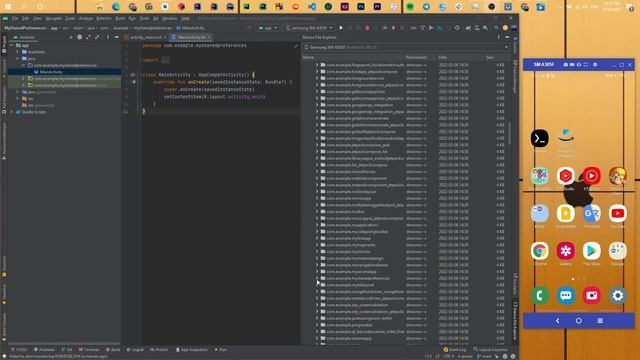
Task: Sort files by Name column header
Action: click(x=309, y=58)
